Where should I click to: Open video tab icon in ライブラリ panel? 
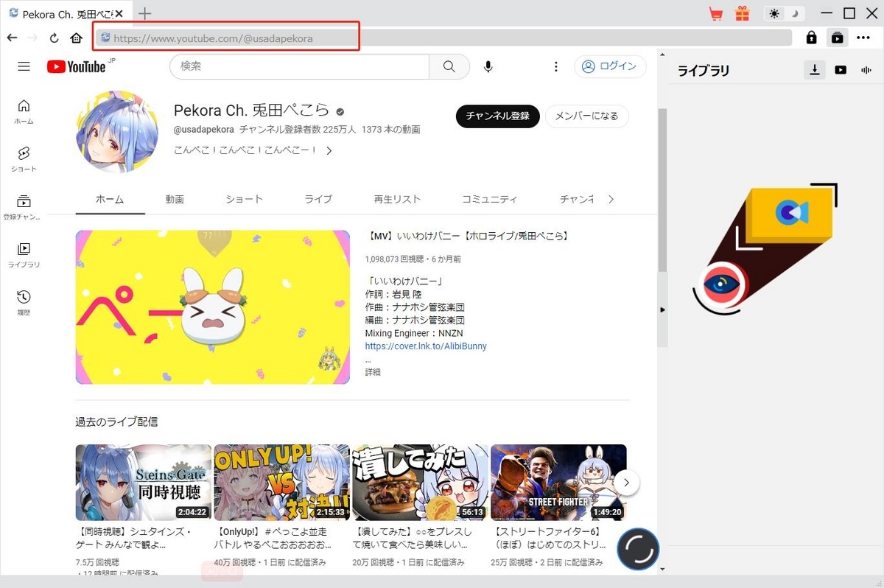click(x=841, y=70)
